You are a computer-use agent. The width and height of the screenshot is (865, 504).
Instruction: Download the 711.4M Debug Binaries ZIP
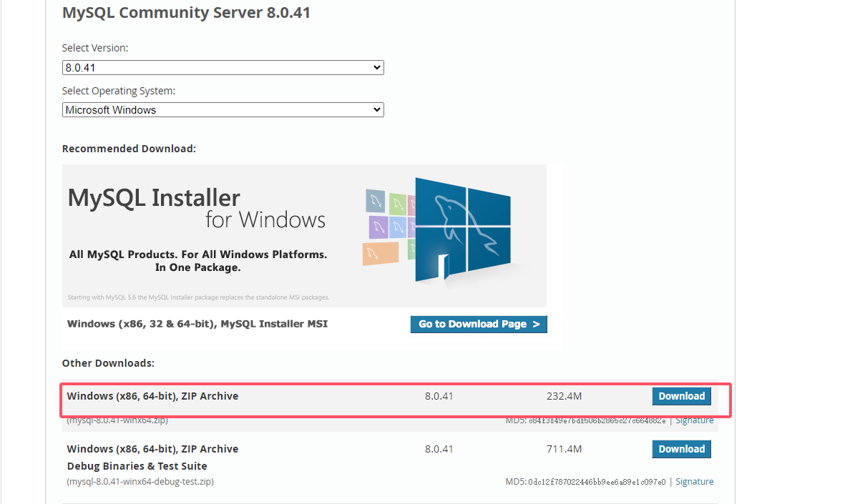click(681, 449)
